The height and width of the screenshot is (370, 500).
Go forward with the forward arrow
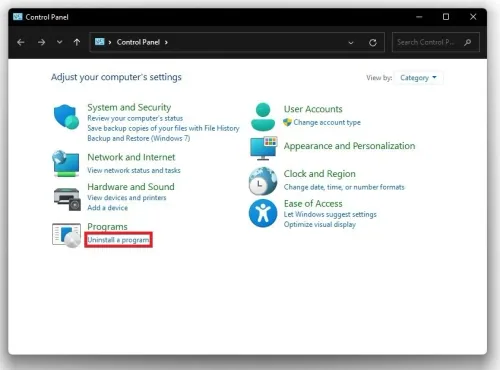[x=41, y=42]
